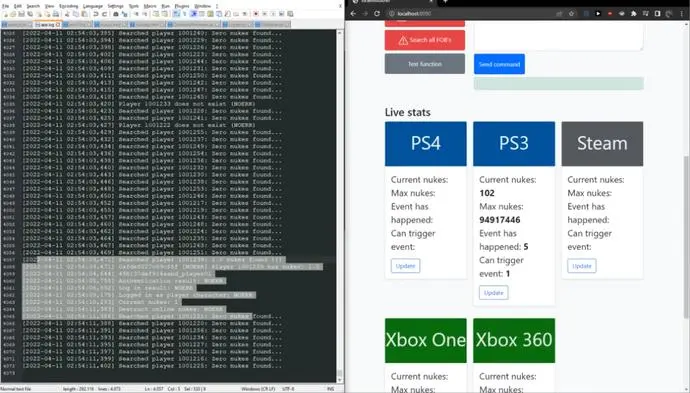The image size is (690, 393).
Task: Open the Settings menu in Notepad++
Action: tap(115, 6)
